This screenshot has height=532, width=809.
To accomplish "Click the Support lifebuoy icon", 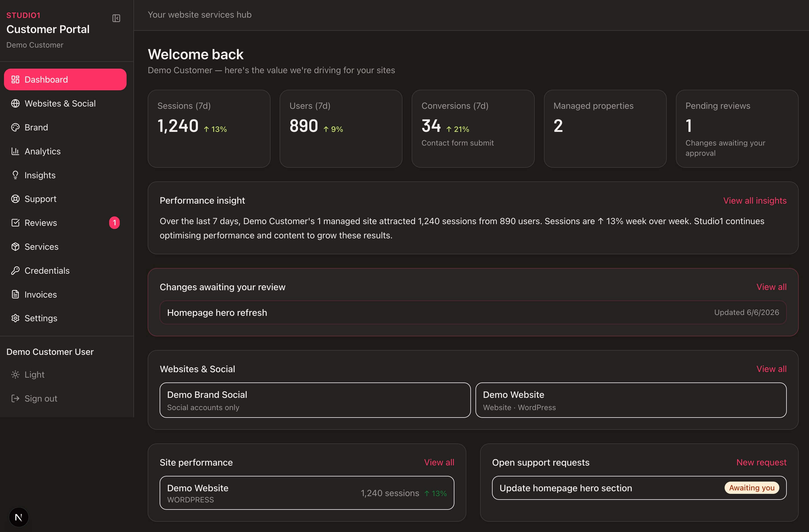I will pos(15,199).
